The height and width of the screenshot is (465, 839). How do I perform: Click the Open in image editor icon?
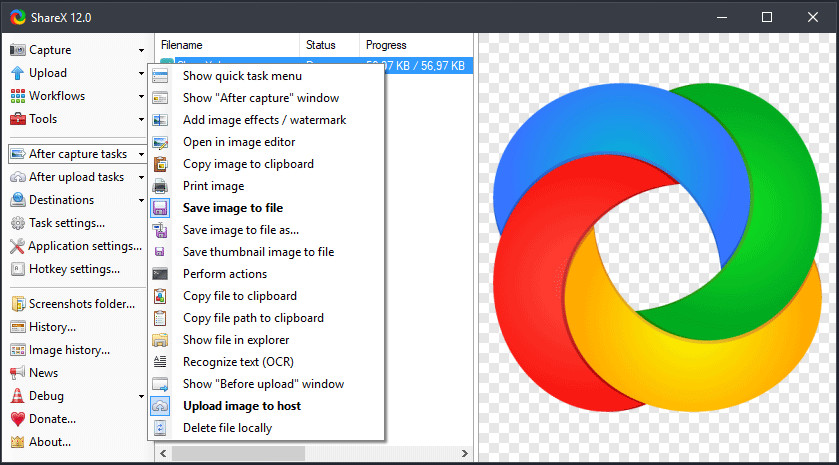click(x=160, y=142)
